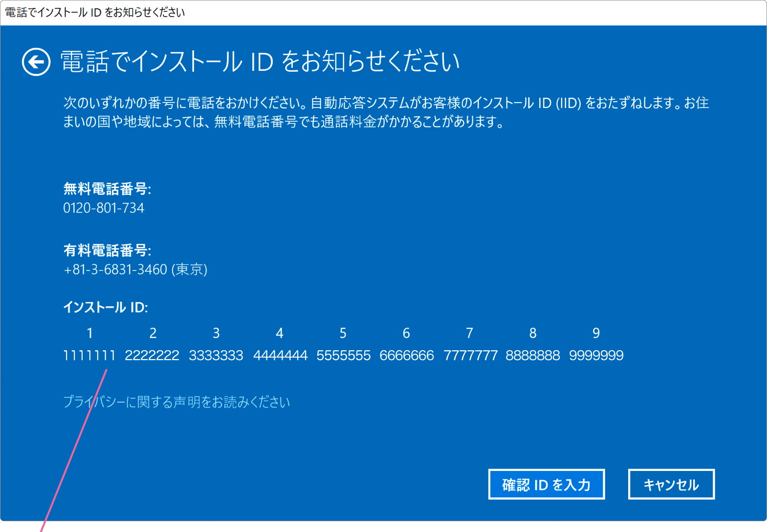Click install ID group 6666666
Viewport: 767px width, 532px height.
pyautogui.click(x=407, y=355)
